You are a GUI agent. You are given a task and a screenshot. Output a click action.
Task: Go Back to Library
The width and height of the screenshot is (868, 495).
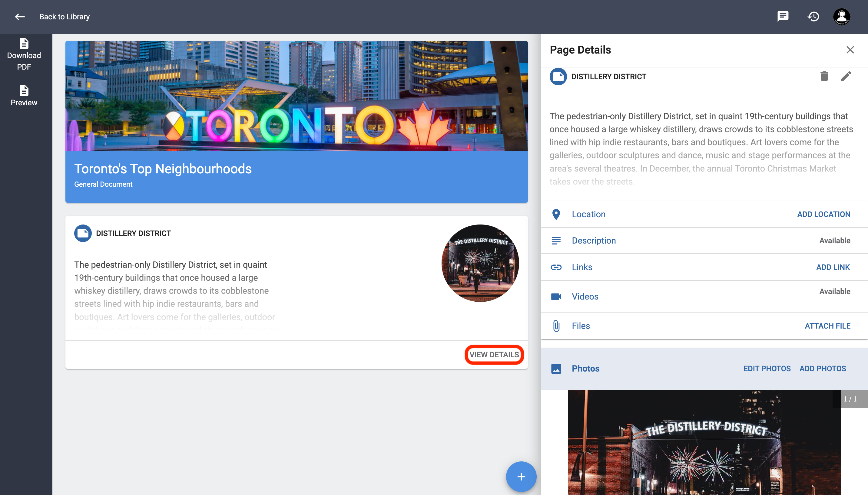(x=64, y=17)
